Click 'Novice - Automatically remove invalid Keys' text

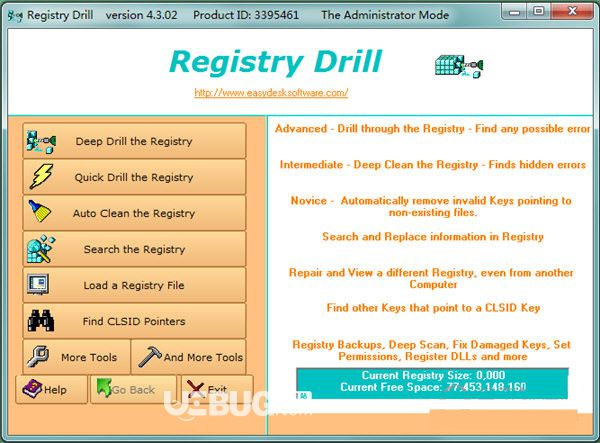coord(431,206)
